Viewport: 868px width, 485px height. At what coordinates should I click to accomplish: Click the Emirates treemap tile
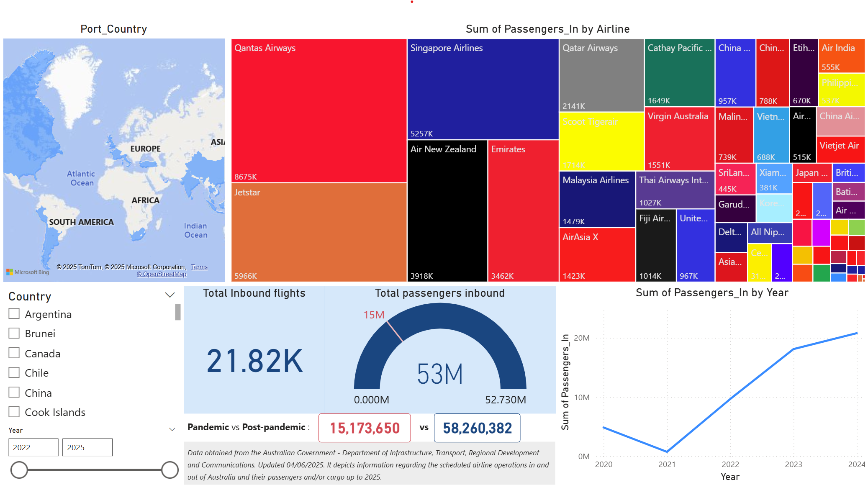point(523,211)
